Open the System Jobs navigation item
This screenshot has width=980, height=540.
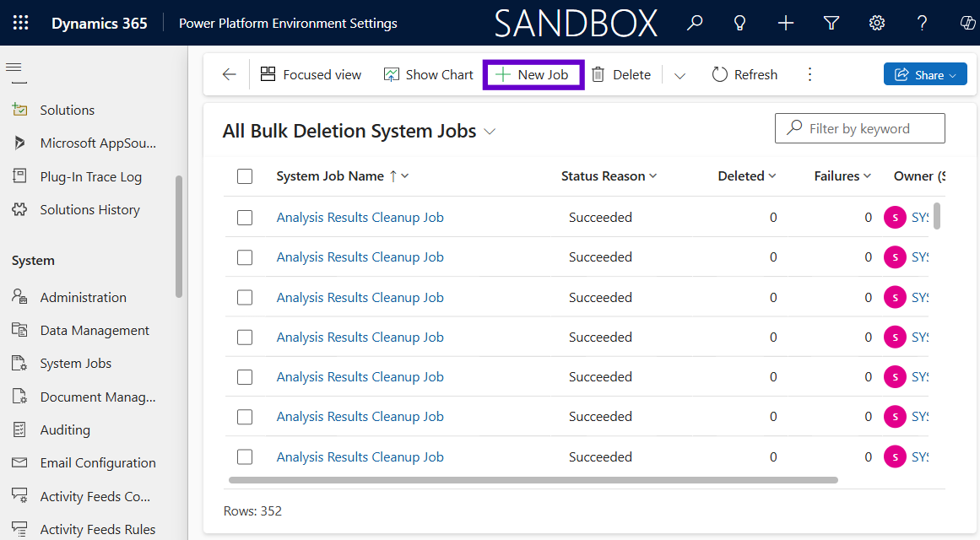click(76, 363)
